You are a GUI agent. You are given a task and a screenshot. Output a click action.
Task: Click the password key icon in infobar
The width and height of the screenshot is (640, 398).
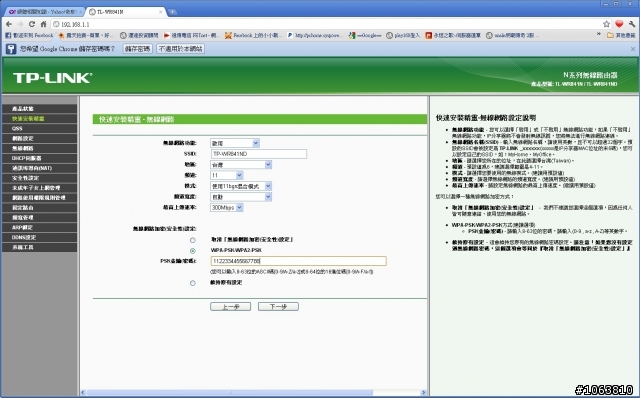(11, 49)
